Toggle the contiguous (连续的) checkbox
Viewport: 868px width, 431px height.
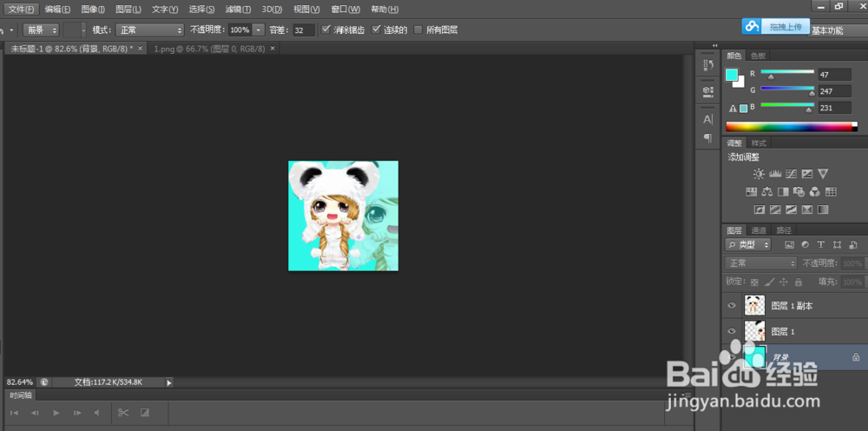point(377,30)
